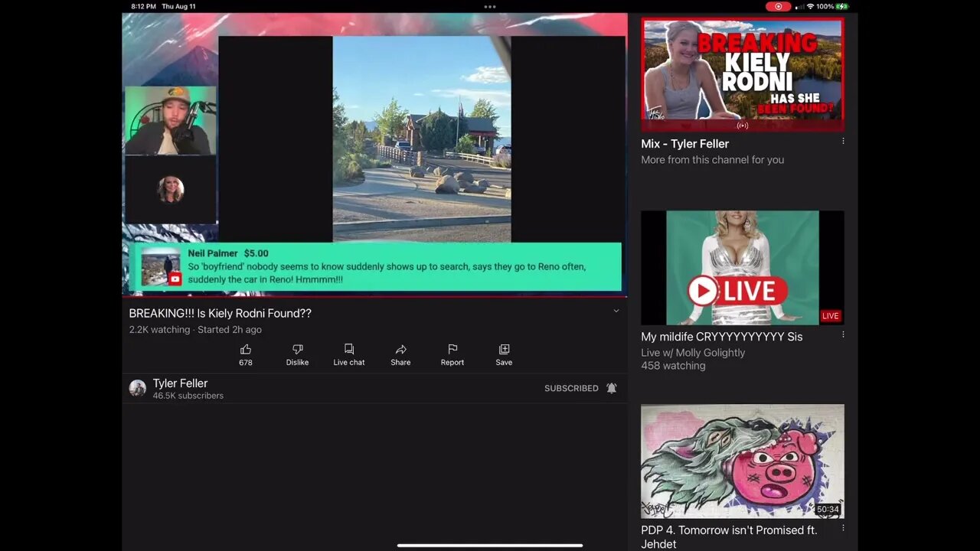This screenshot has height=551, width=980.
Task: Click '46.5K subscribers' text
Action: coord(188,396)
